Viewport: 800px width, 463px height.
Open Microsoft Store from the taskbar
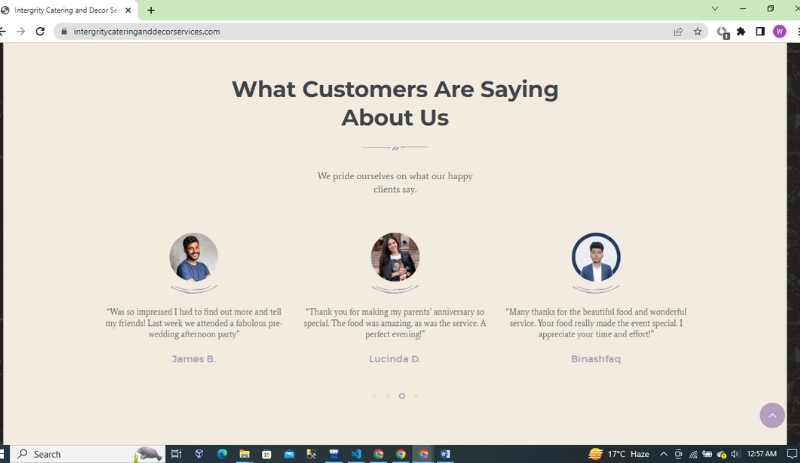point(267,454)
